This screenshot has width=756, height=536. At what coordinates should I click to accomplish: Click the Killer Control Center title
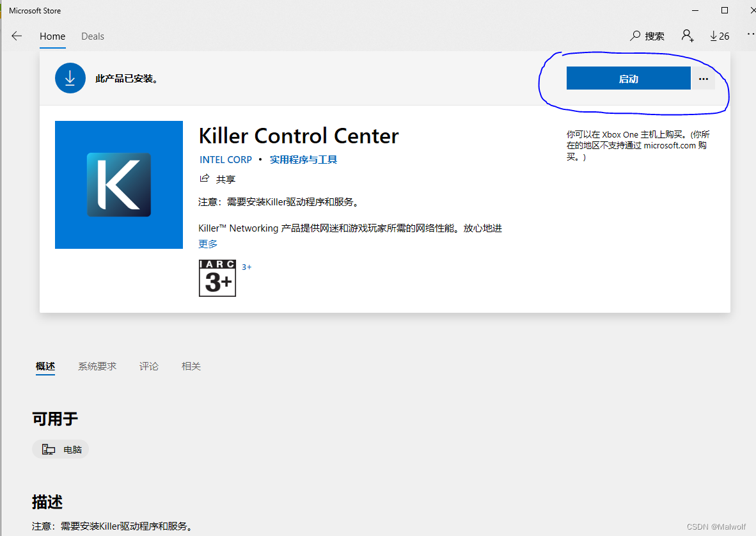click(299, 136)
